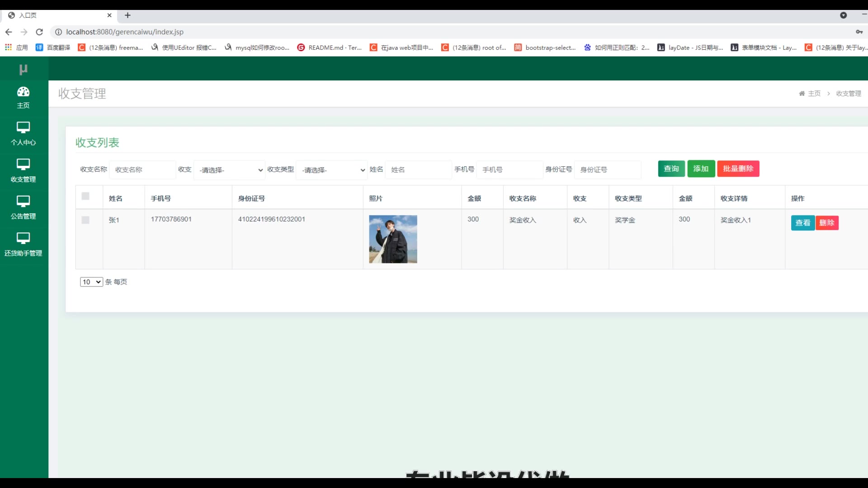Open the Chrome 应用 apps grid icon

[x=8, y=47]
